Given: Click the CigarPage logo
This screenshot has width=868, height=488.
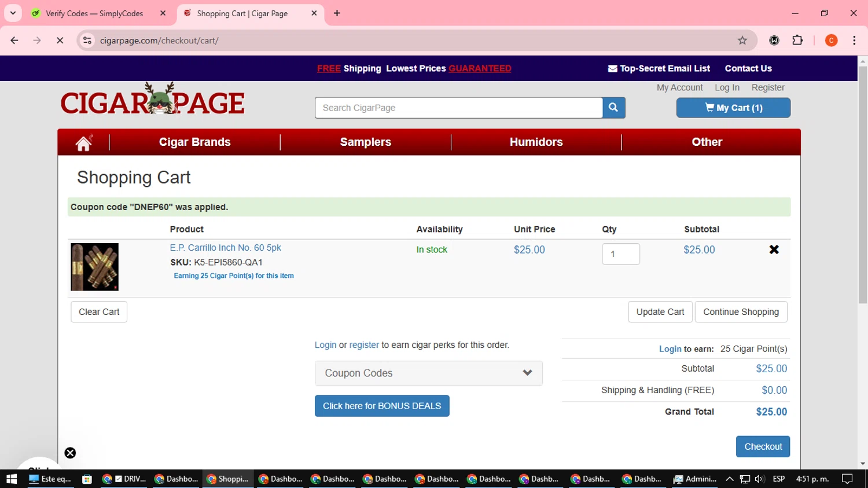Looking at the screenshot, I should point(153,99).
